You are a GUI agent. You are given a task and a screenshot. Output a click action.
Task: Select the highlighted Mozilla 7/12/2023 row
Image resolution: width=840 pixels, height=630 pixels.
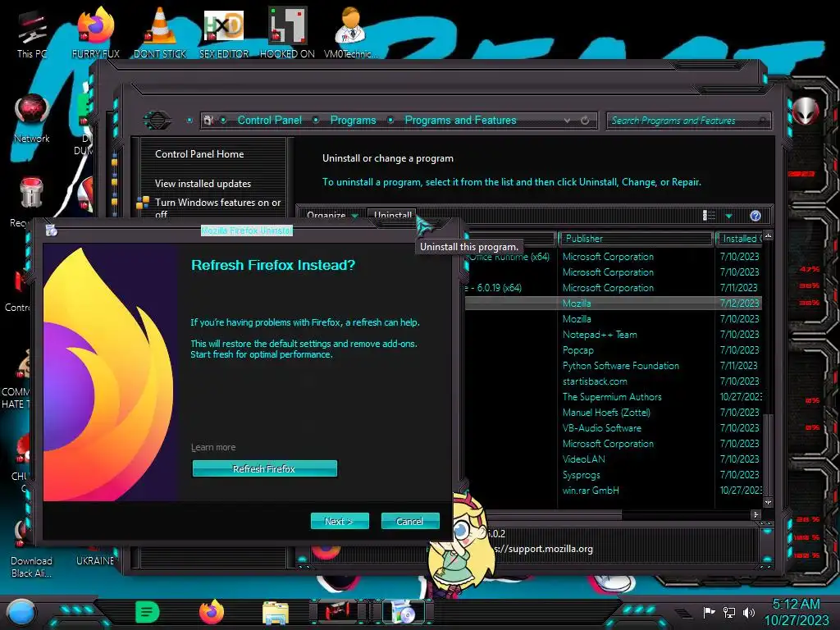614,304
